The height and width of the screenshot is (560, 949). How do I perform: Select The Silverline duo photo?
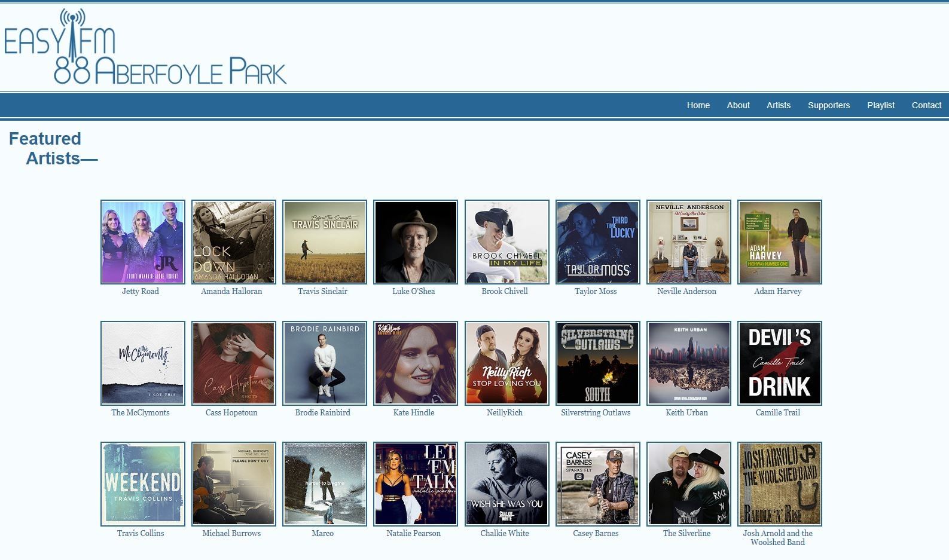(x=689, y=484)
